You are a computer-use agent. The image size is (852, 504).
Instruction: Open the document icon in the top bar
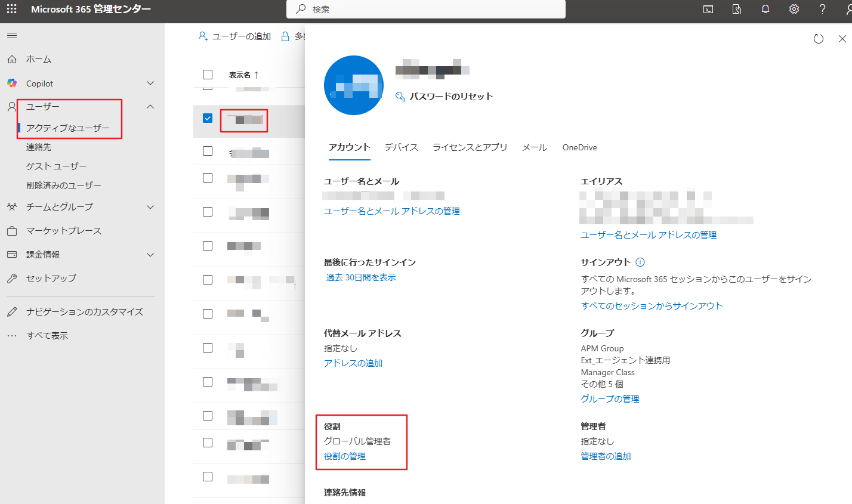737,9
